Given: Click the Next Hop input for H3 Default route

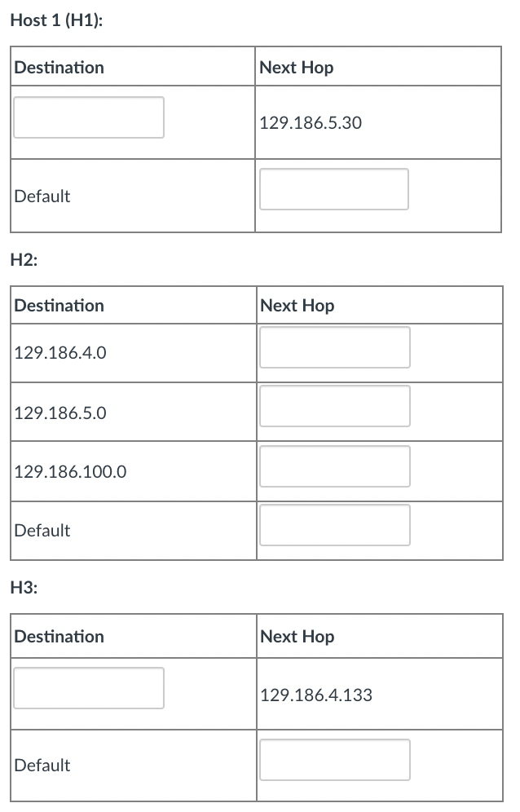Looking at the screenshot, I should click(334, 759).
